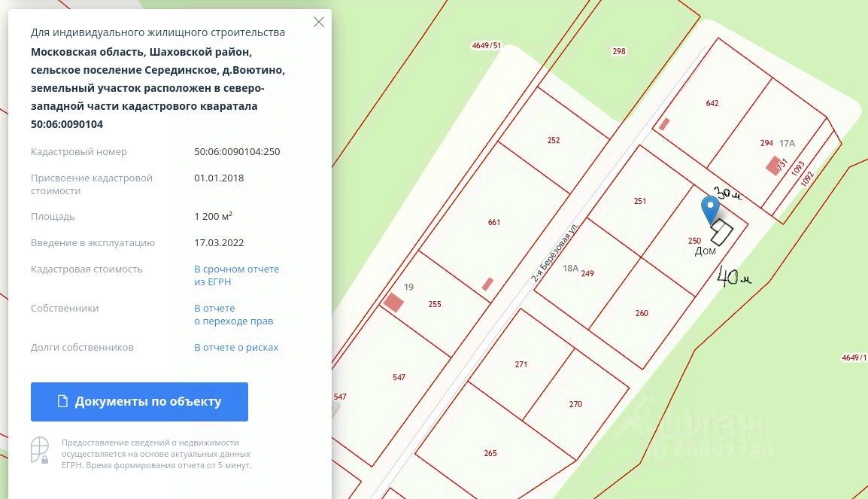Click the cadastral number 50:06:0090104:250
Viewport: 868px width, 499px height.
pos(237,151)
